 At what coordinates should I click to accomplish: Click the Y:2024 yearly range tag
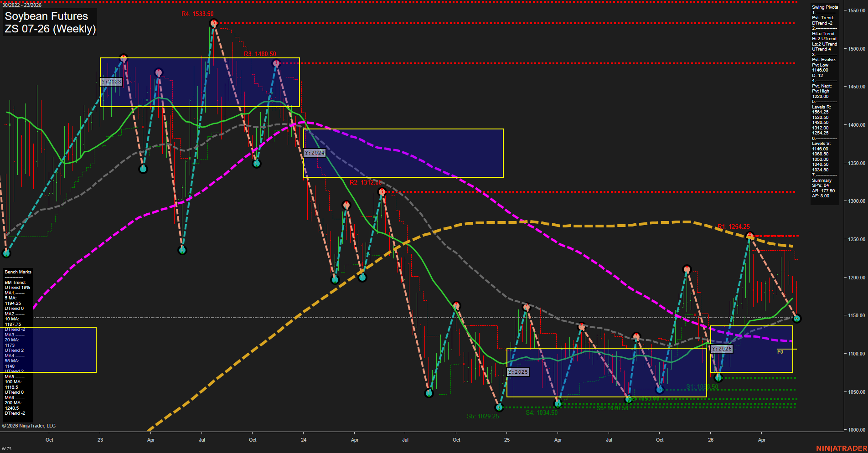(315, 153)
